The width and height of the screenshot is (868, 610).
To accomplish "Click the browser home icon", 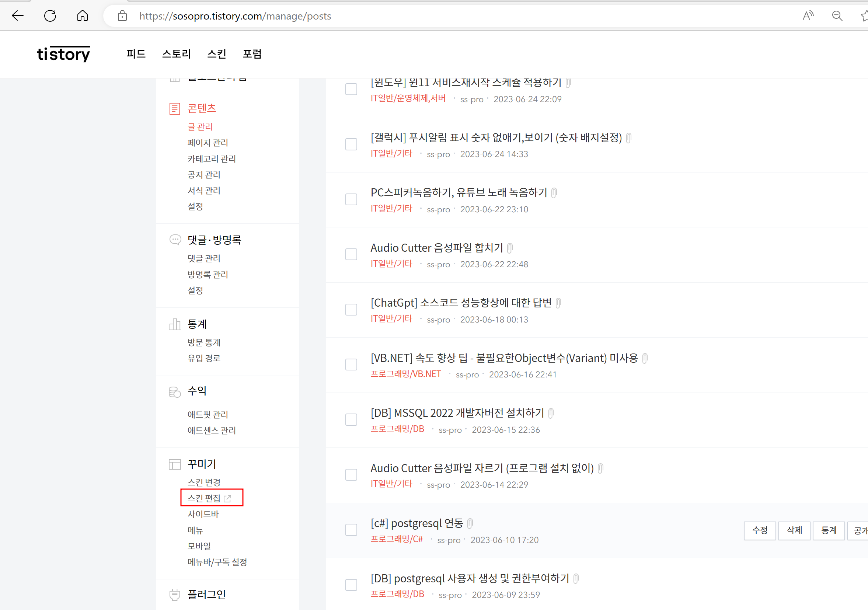I will pos(83,16).
